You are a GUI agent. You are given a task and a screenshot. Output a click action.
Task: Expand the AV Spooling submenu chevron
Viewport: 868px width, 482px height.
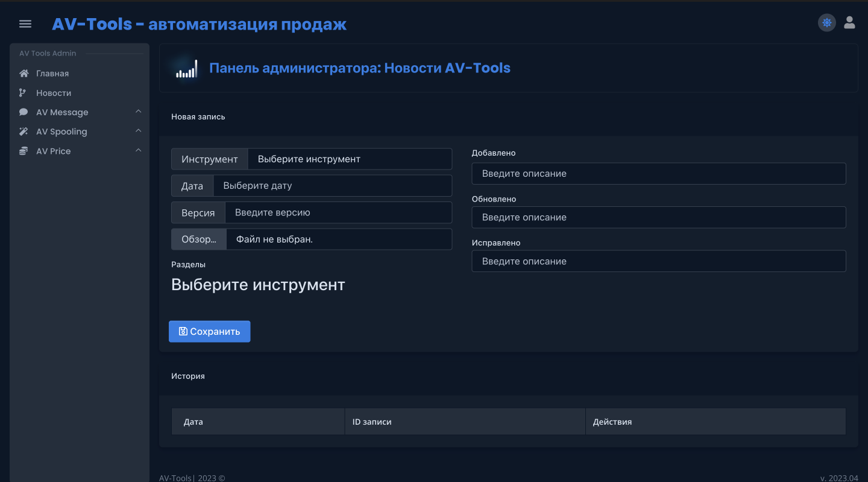[x=138, y=131]
